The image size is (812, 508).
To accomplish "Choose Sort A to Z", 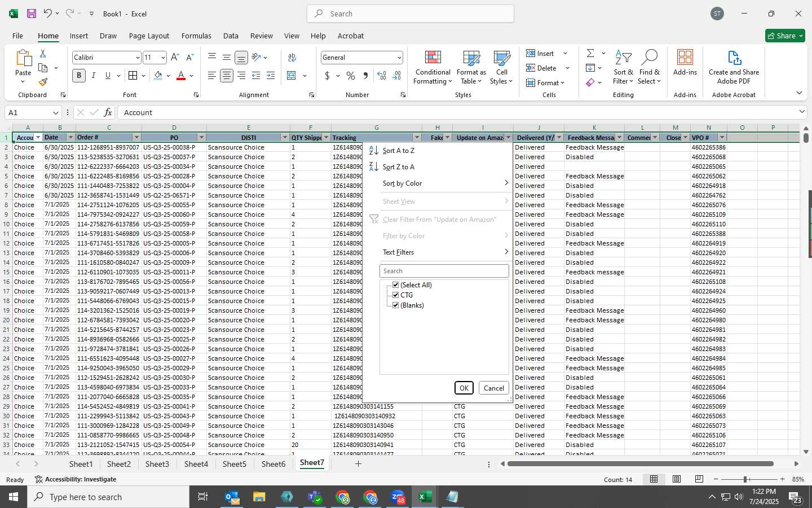I will click(x=398, y=151).
